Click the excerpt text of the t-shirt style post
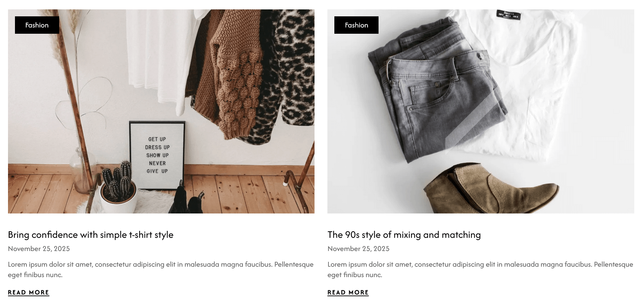This screenshot has width=644, height=307. point(161,269)
